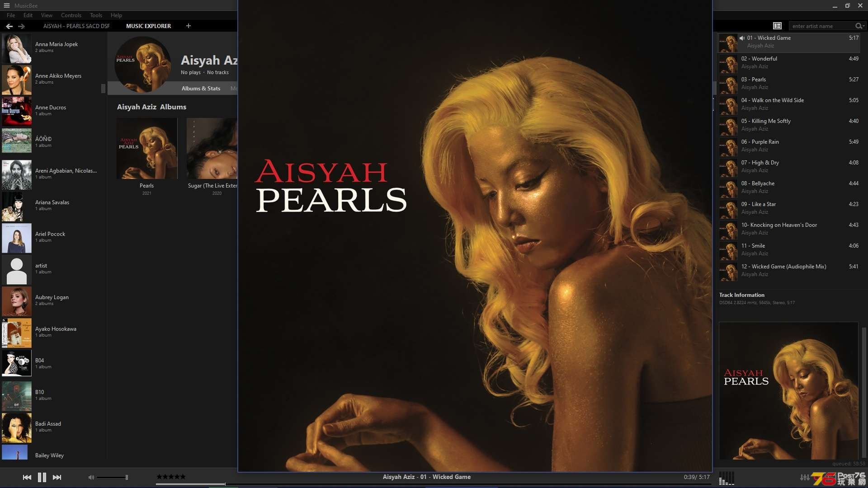
Task: Skip to previous track
Action: (27, 477)
